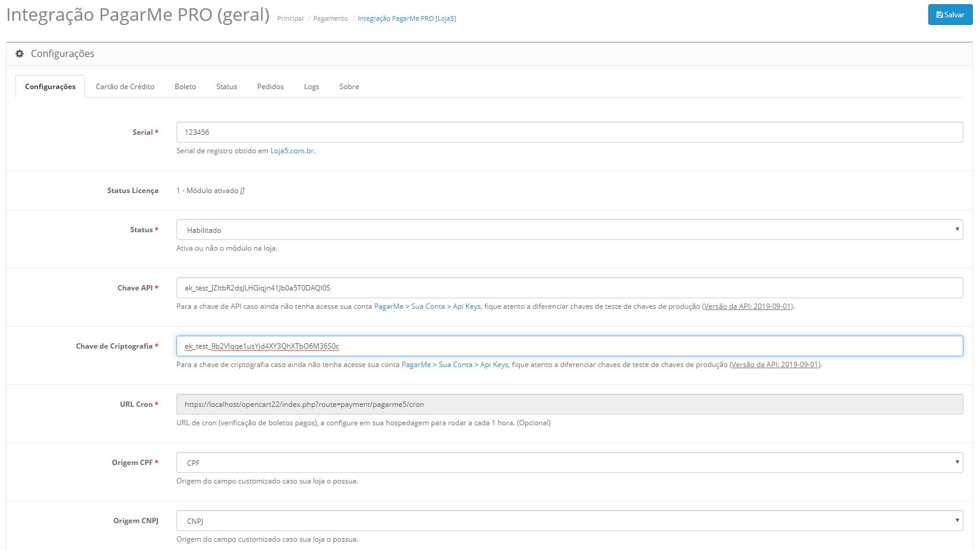
Task: Open the Status dropdown showing Habilitado
Action: 569,229
